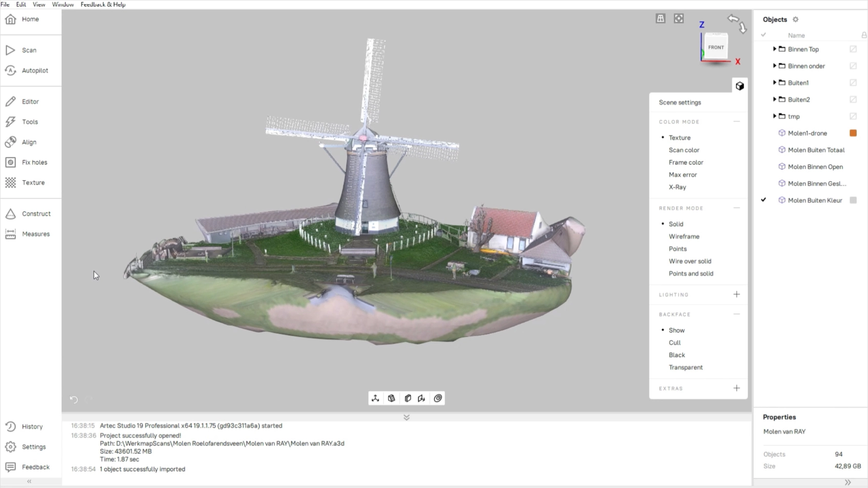Open the Feedback & Help menu
The height and width of the screenshot is (488, 868).
click(x=103, y=5)
